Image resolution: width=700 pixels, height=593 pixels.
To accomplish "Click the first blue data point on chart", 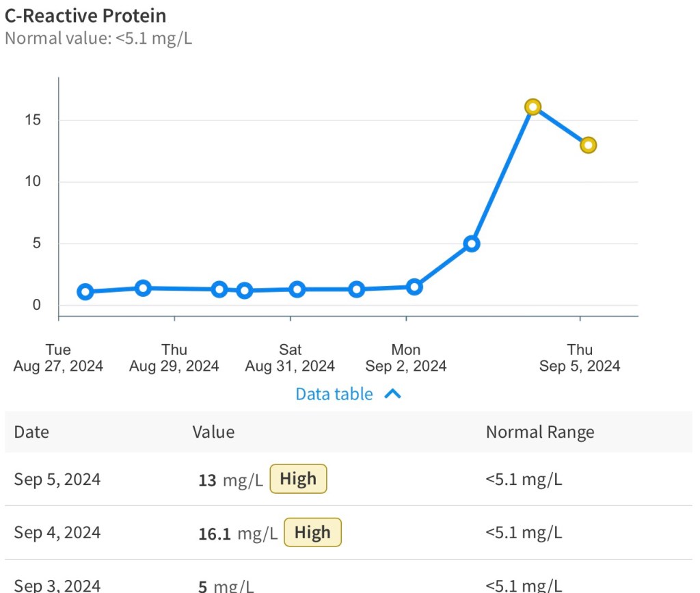I will 85,292.
